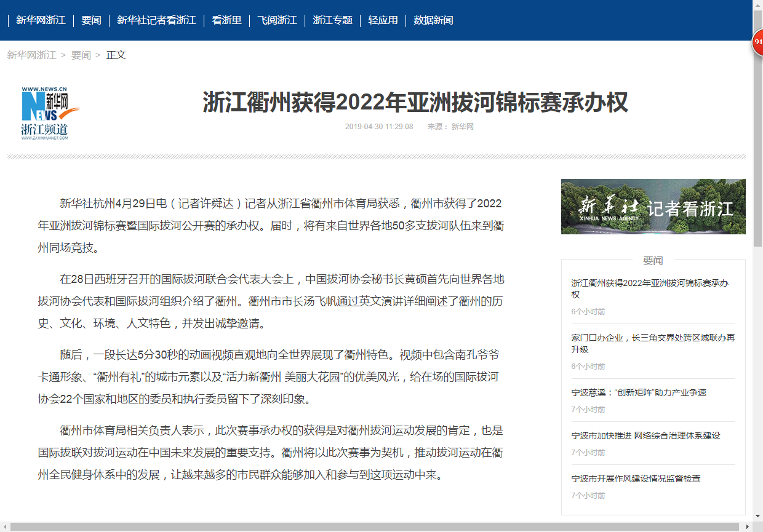Click the horizontal scrollbar left arrow

(5, 526)
